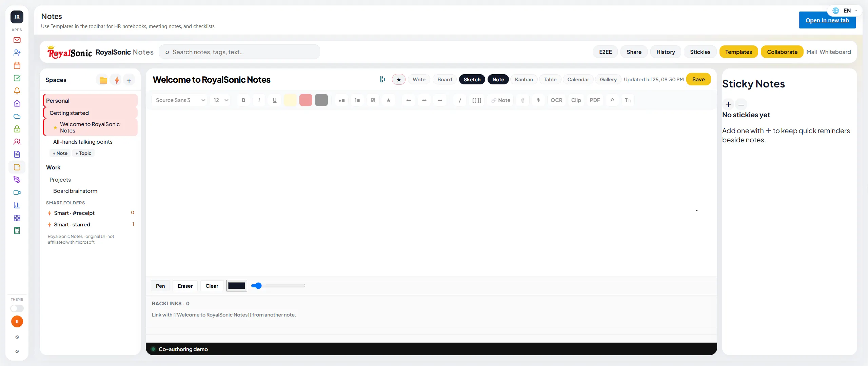The image size is (868, 366).
Task: Open the Source Sans 3 font dropdown
Action: pos(180,100)
